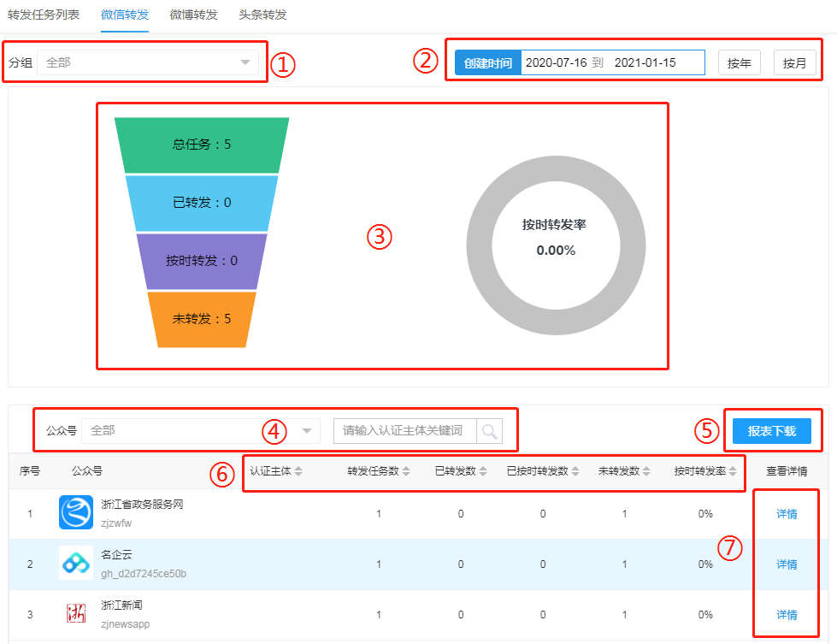Viewport: 837px width, 644px height.
Task: Open the 公众号 filter dropdown
Action: point(201,431)
